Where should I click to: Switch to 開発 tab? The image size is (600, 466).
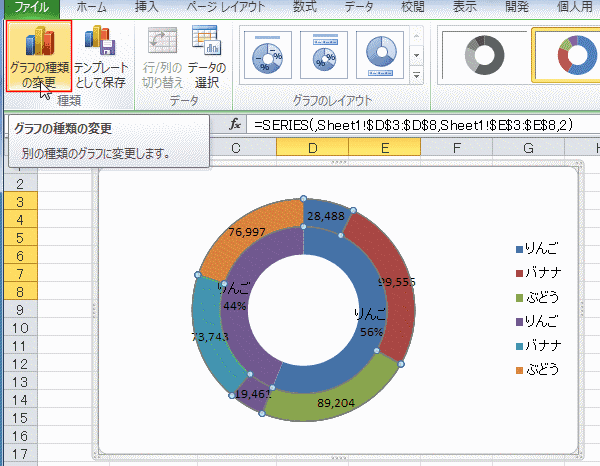point(517,7)
